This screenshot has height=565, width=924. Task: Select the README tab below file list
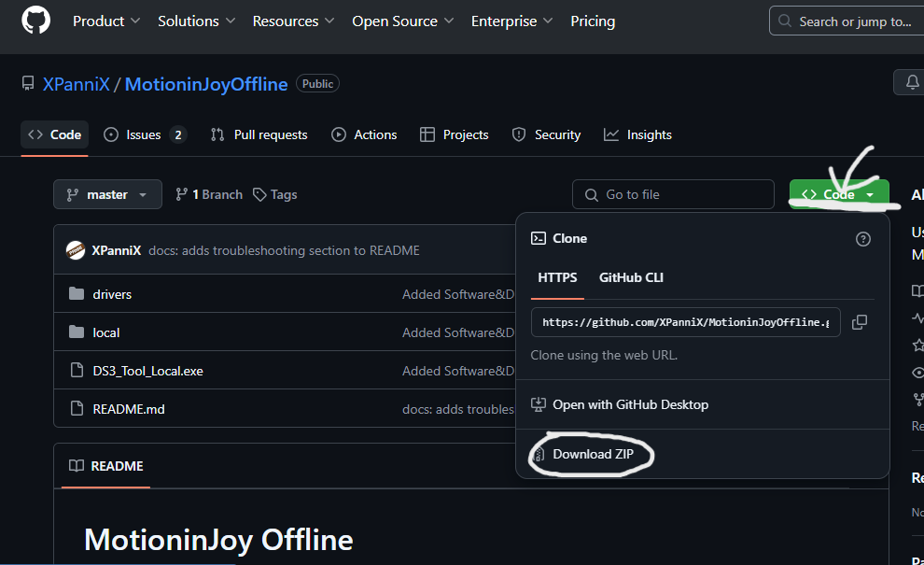click(x=106, y=466)
